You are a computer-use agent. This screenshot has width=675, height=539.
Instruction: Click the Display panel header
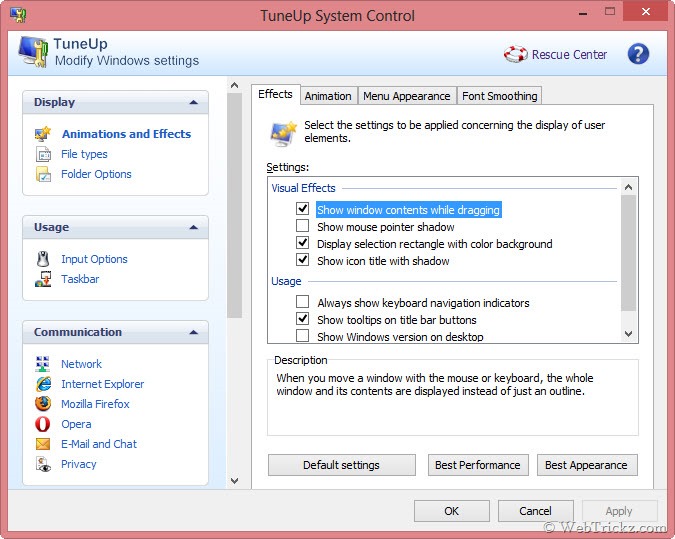(115, 102)
